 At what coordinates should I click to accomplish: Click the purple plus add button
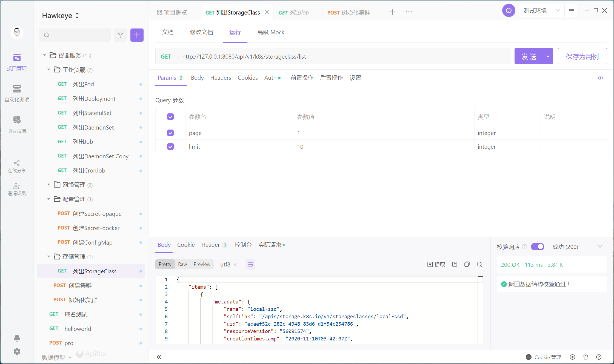coord(137,35)
